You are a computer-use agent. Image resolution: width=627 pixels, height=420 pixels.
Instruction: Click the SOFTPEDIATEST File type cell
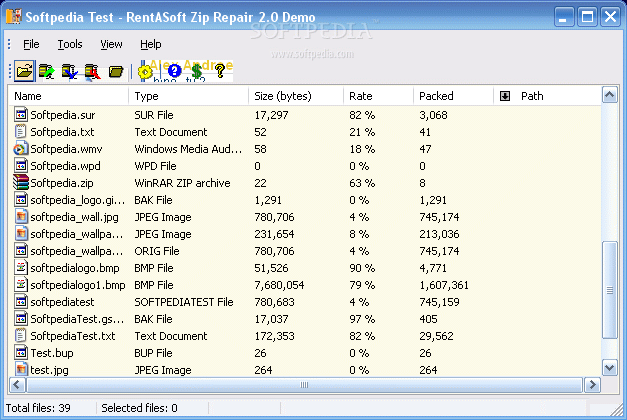coord(184,302)
